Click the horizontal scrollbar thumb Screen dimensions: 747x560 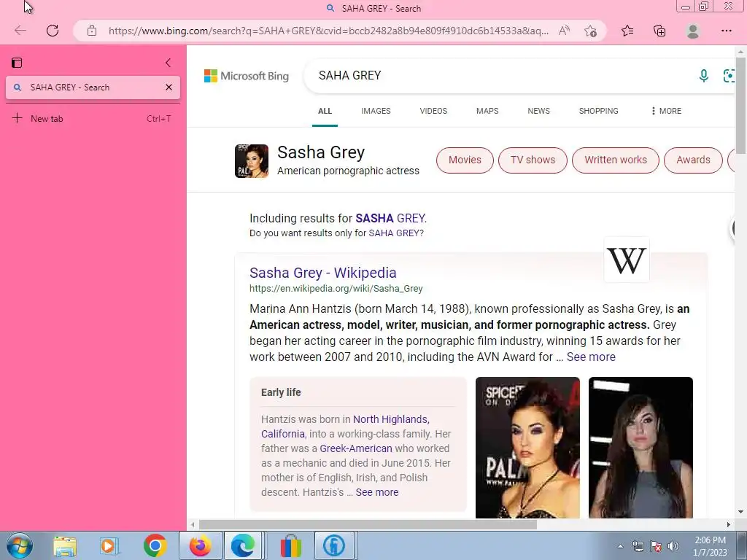tap(368, 525)
